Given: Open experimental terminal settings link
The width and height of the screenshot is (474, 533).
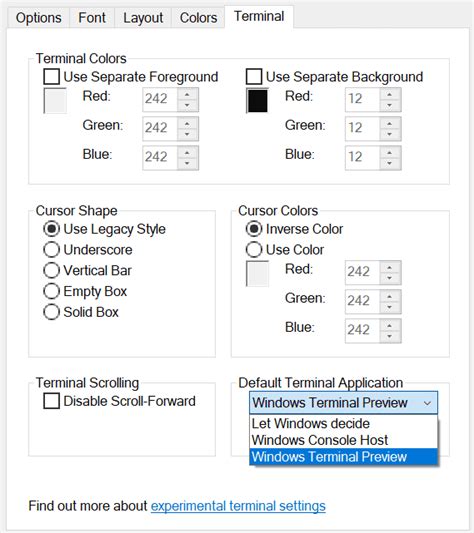Looking at the screenshot, I should pyautogui.click(x=238, y=506).
